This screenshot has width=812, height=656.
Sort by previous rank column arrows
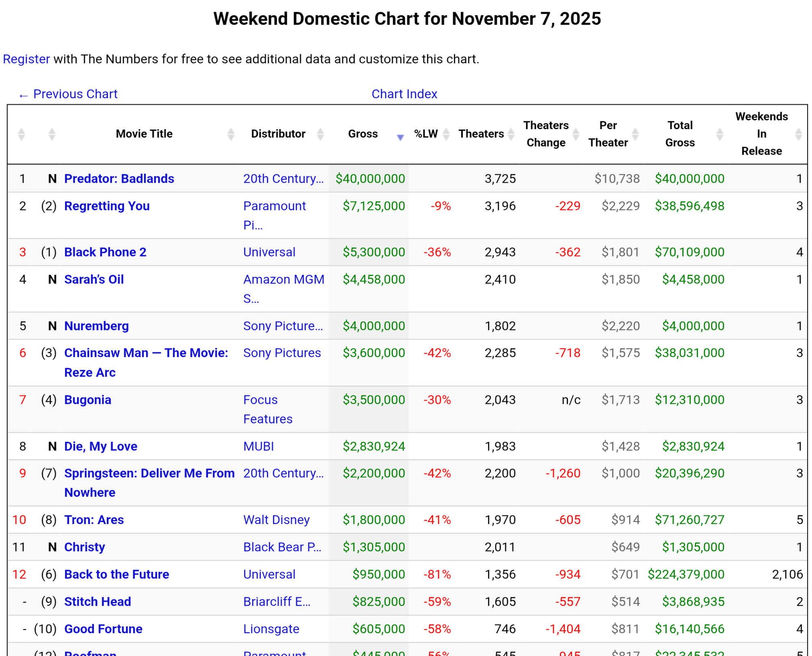(x=52, y=134)
